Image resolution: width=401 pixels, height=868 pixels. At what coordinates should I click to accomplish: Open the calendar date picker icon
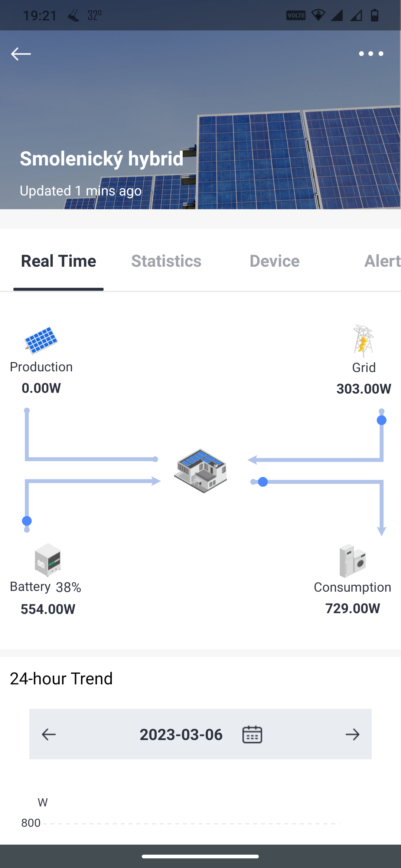252,734
